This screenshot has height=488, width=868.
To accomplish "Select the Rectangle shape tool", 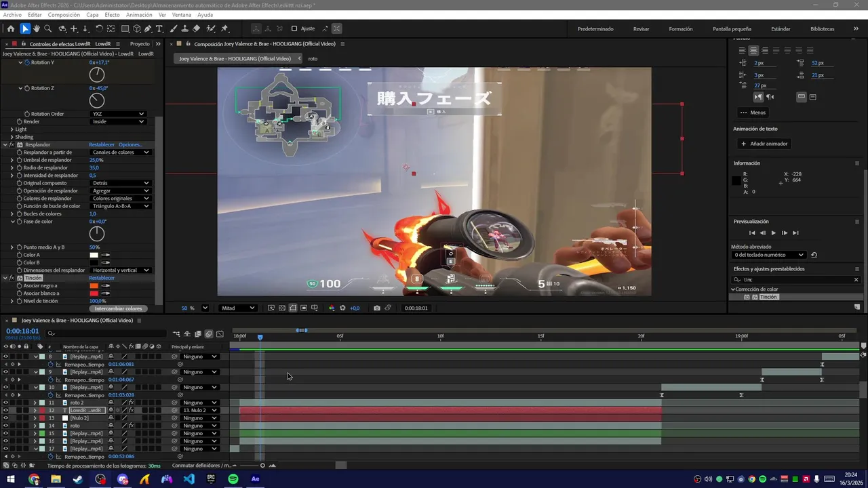I will (125, 28).
